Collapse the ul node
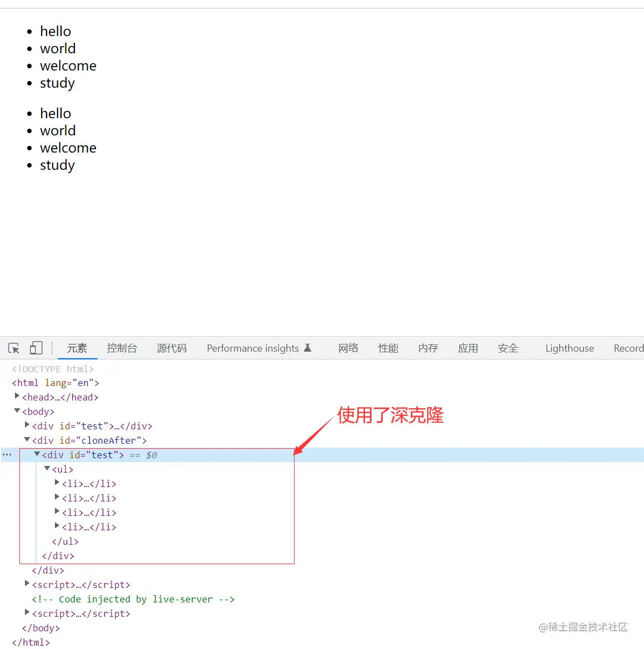This screenshot has width=644, height=649. 47,468
